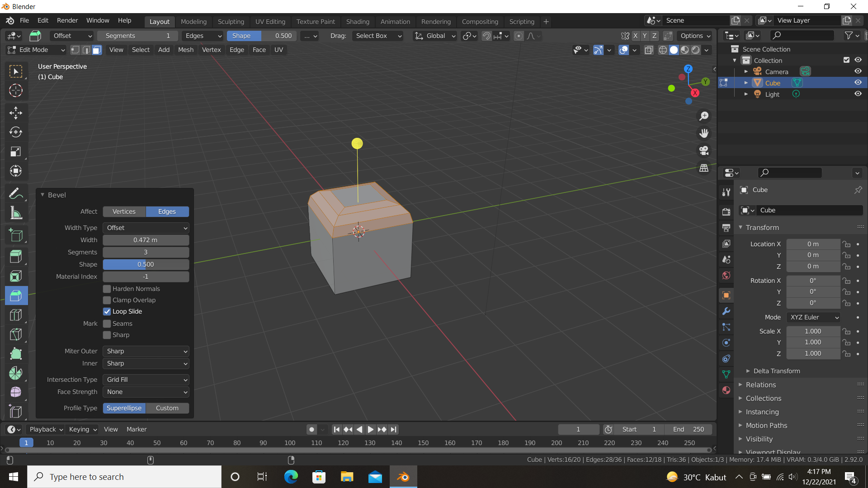Open the Global orientation dropdown
Viewport: 868px width, 488px height.
tap(435, 36)
